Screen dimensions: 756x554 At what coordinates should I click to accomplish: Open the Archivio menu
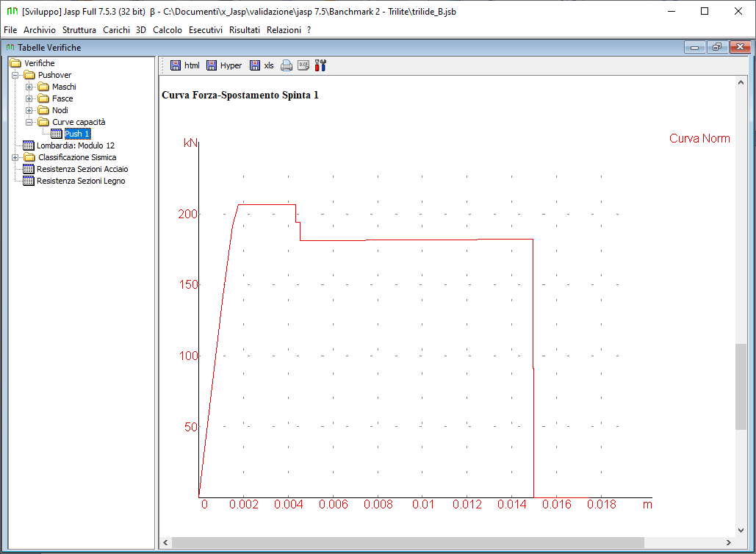40,30
